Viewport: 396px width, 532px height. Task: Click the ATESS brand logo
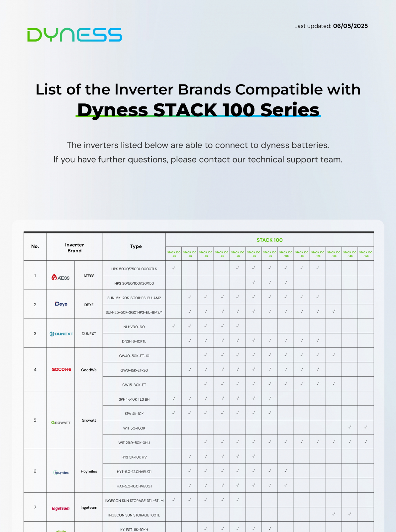point(60,277)
